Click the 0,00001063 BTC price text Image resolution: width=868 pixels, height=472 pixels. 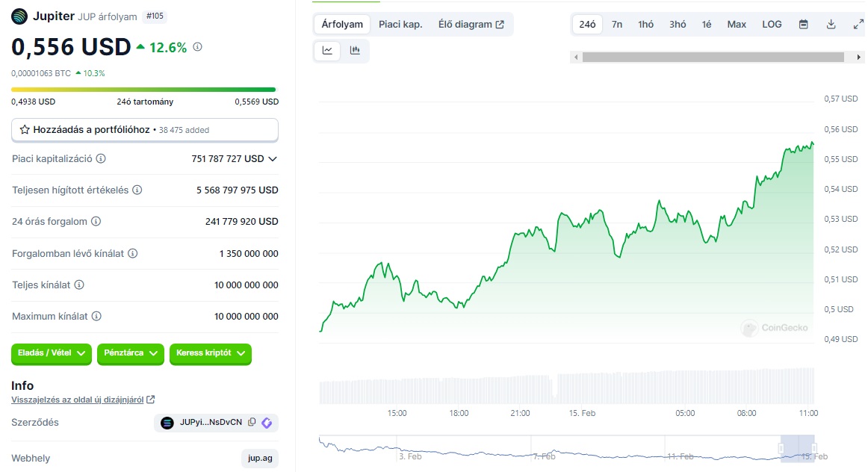(x=41, y=73)
